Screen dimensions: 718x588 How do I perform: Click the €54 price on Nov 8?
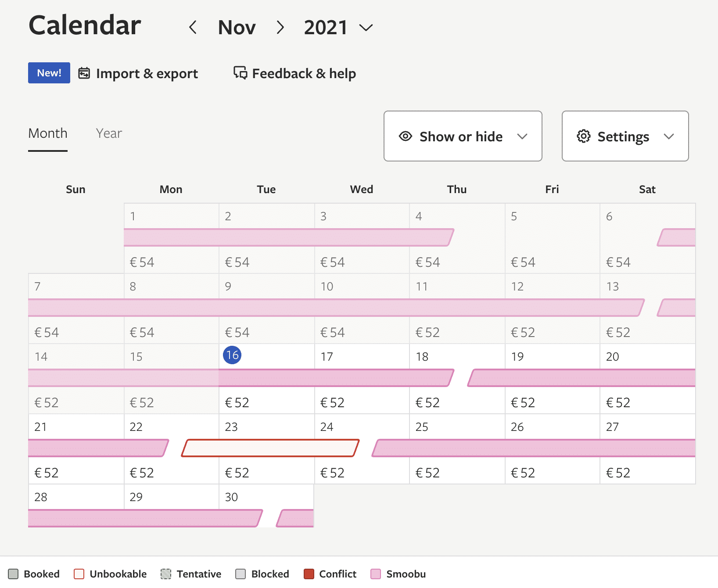point(142,333)
